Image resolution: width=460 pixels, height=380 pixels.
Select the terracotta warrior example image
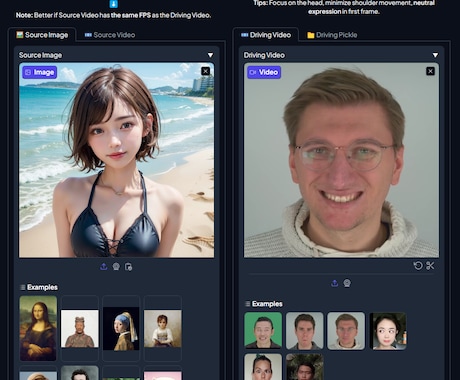[80, 329]
